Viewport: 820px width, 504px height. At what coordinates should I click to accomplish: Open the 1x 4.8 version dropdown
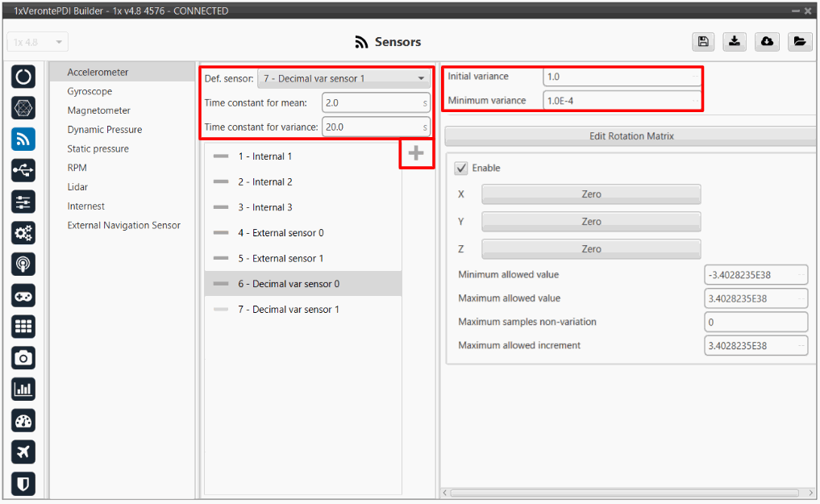tap(38, 42)
